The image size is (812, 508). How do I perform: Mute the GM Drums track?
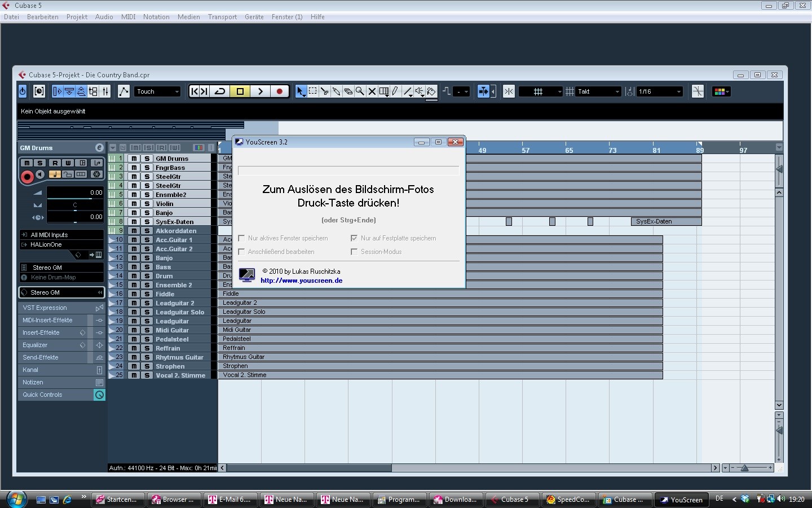[134, 159]
